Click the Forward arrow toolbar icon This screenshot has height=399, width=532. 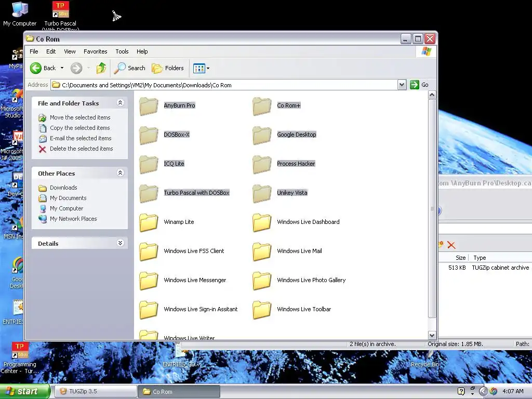point(76,68)
